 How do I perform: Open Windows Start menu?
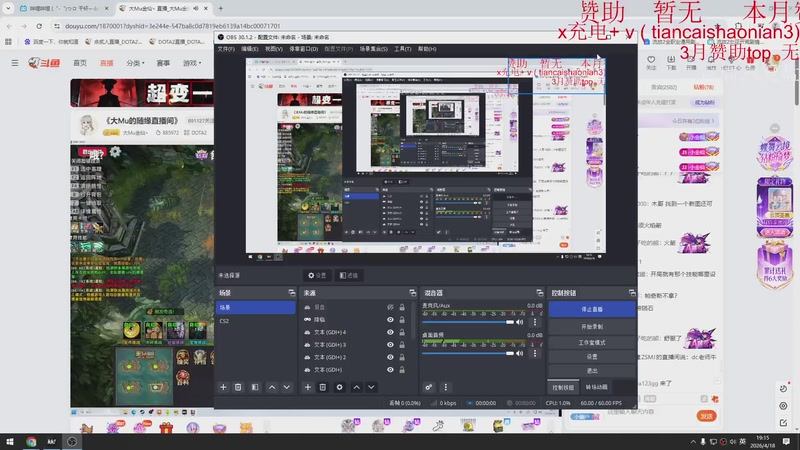tap(10, 442)
